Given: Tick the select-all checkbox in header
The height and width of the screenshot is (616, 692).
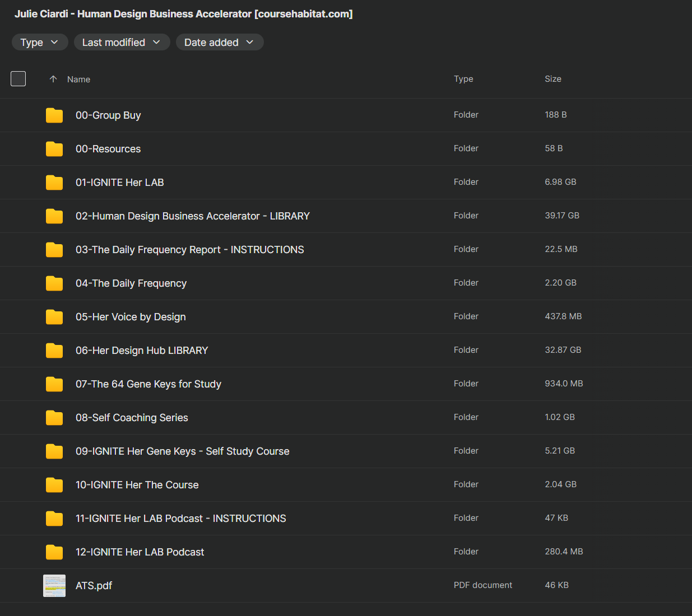Looking at the screenshot, I should (x=18, y=79).
